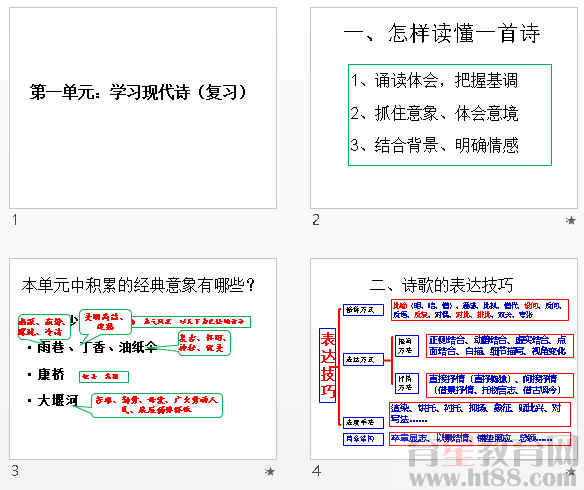Play animation star icon under slide 3

click(270, 471)
